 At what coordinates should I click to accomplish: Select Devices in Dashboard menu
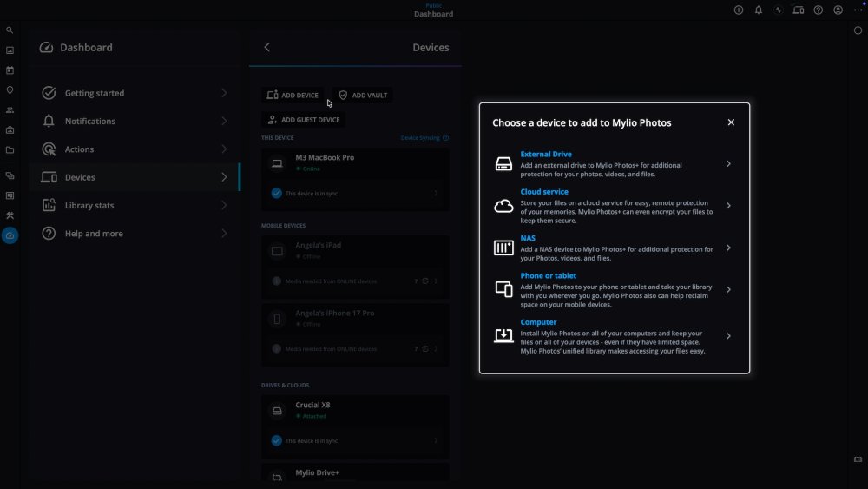(x=135, y=177)
